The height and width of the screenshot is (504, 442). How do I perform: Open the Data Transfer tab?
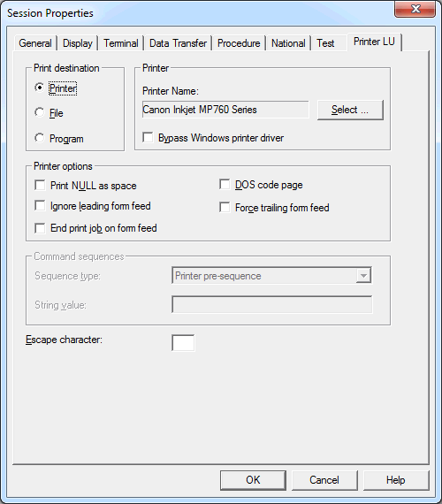tap(178, 43)
